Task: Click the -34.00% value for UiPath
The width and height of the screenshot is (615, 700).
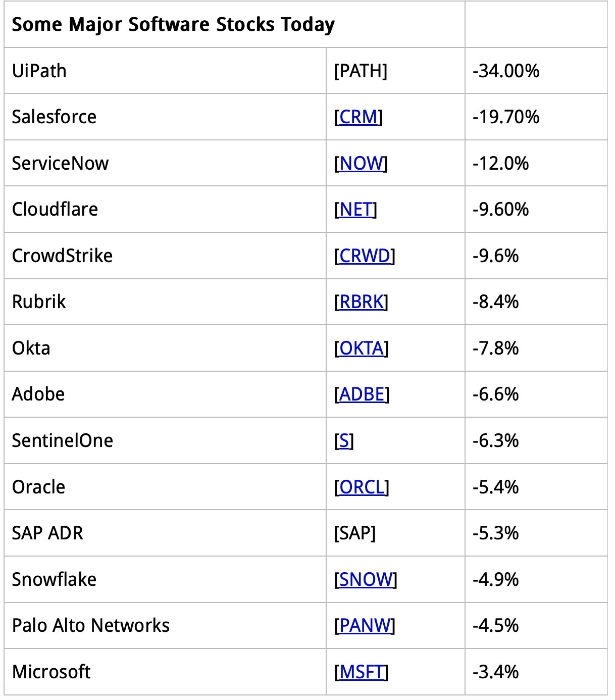Action: [x=506, y=71]
